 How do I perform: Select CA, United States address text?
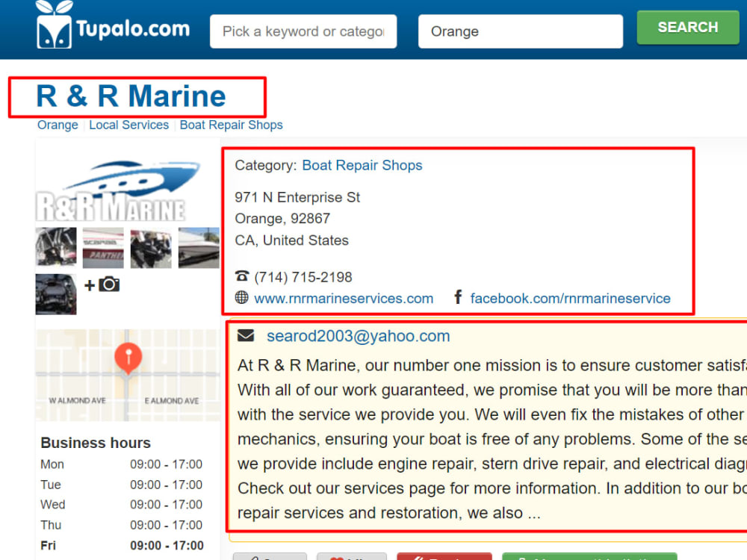coord(291,240)
